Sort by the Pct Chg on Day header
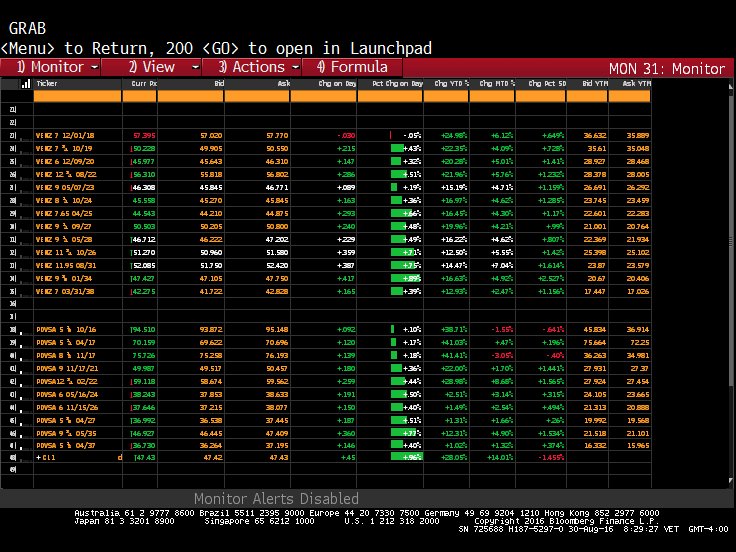Image resolution: width=736 pixels, height=552 pixels. click(398, 84)
